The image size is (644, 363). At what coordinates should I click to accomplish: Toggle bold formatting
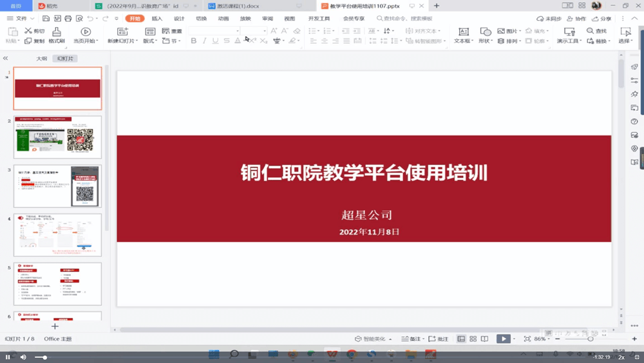coord(193,41)
